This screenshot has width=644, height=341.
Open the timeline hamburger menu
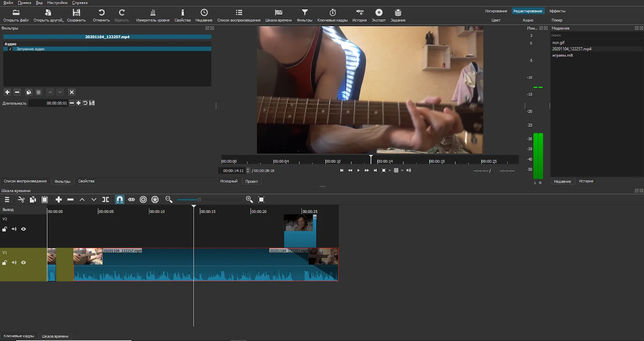click(7, 199)
